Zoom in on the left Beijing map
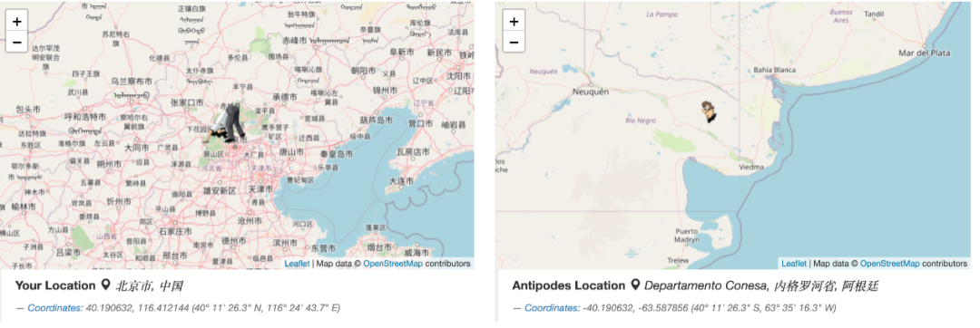The width and height of the screenshot is (980, 328). (x=16, y=21)
